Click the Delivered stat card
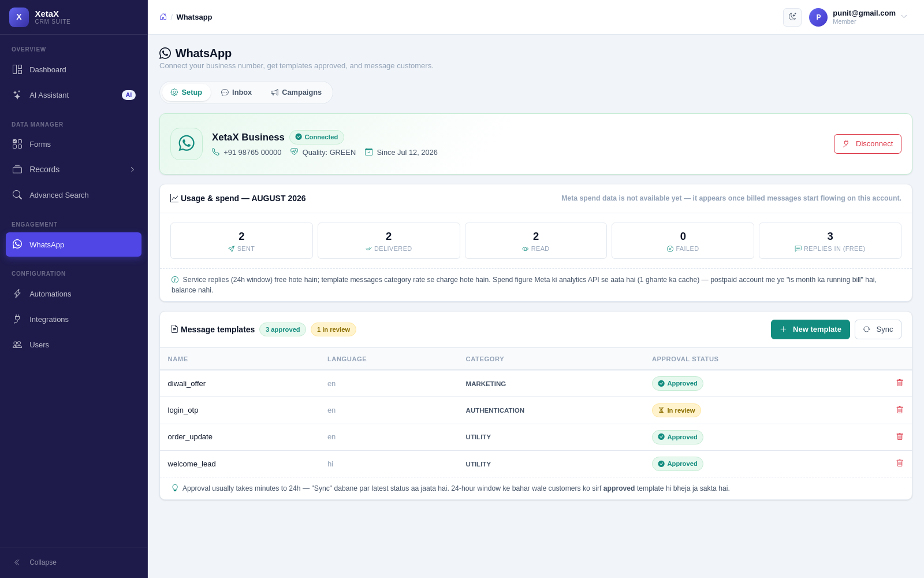 pyautogui.click(x=389, y=241)
